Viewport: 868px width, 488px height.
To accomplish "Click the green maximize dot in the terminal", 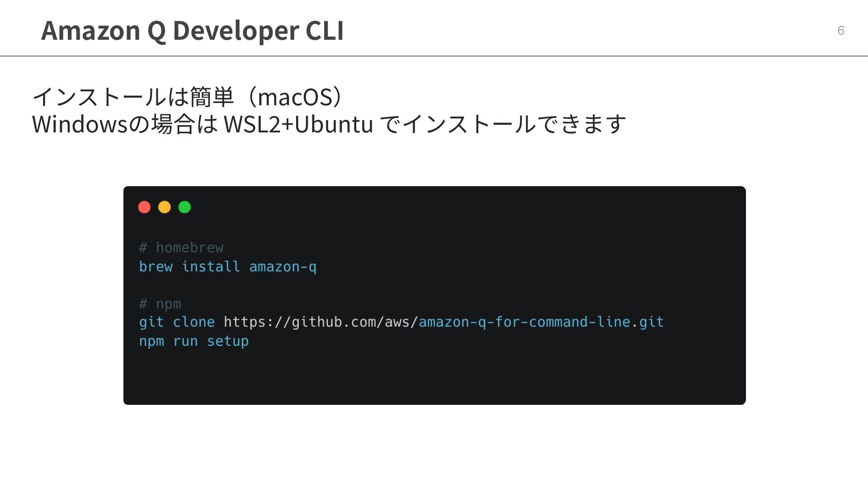I will tap(184, 207).
